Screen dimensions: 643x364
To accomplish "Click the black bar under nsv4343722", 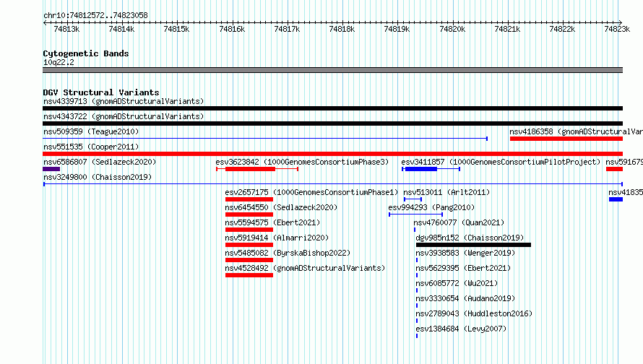I will tap(332, 123).
